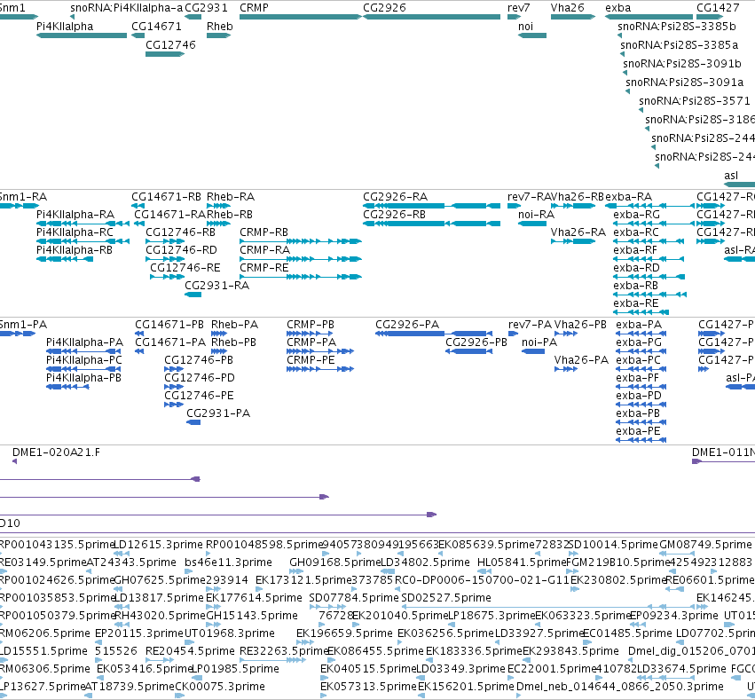
Task: Select the noi-RA transcript
Action: point(532,224)
